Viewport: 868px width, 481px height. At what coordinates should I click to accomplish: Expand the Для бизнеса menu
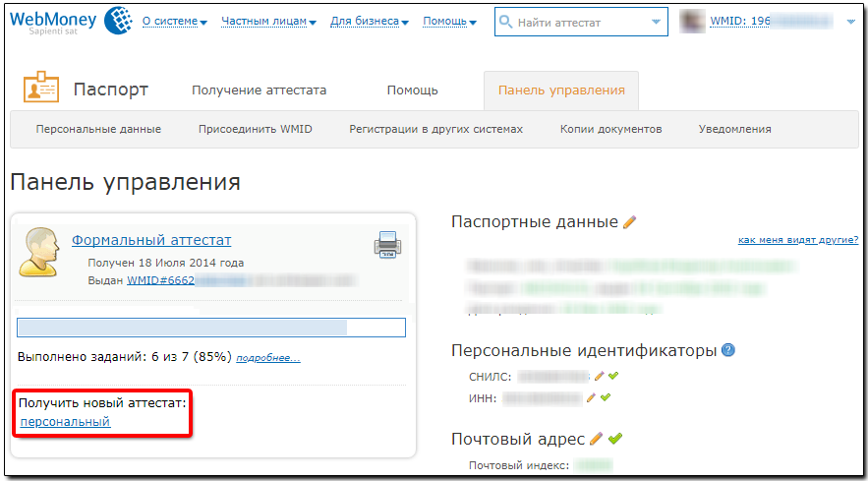click(x=370, y=22)
